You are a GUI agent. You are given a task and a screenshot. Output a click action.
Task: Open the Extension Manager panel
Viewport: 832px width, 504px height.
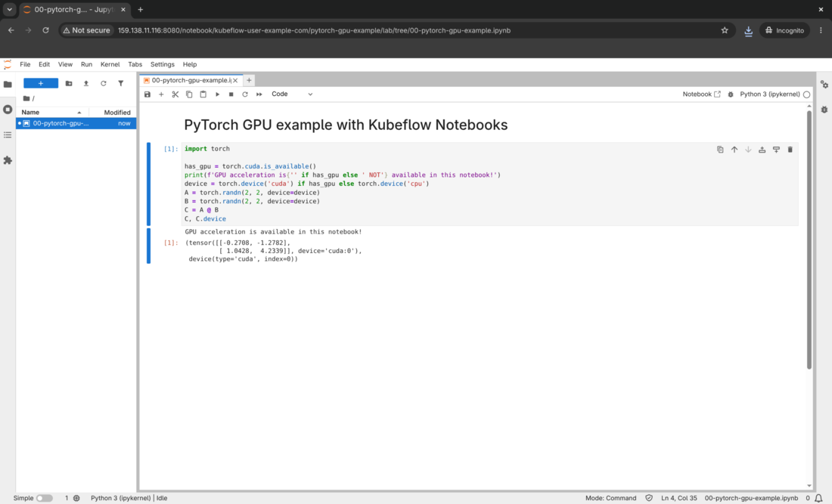(x=8, y=160)
